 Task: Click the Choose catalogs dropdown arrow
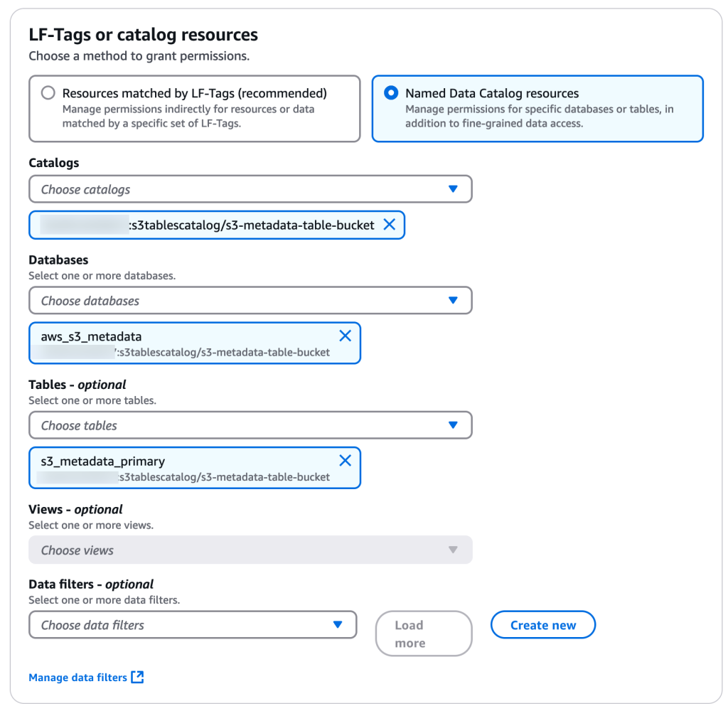coord(453,189)
